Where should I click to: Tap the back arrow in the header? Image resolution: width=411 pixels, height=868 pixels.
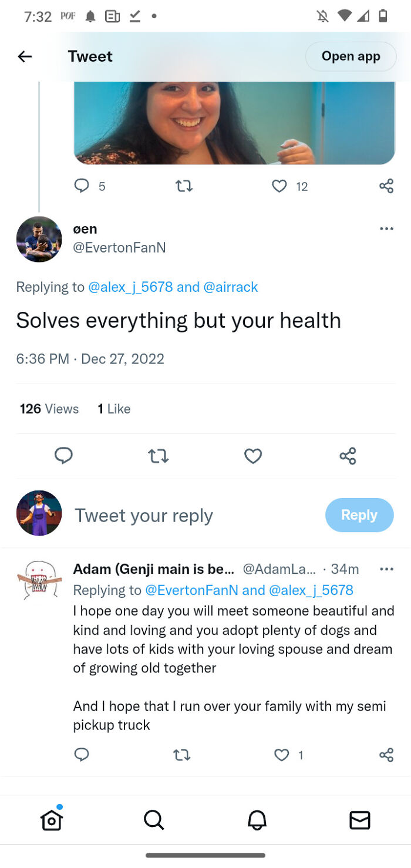[x=25, y=56]
